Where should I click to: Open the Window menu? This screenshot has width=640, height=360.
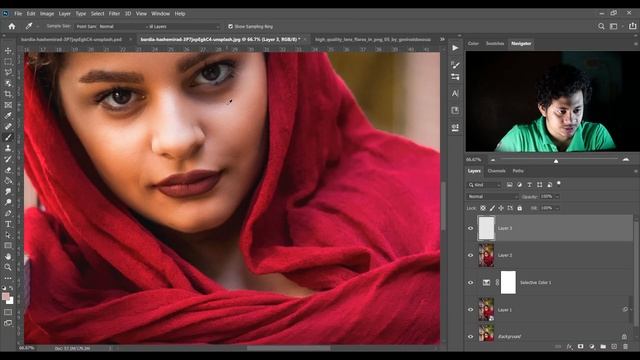tap(160, 13)
